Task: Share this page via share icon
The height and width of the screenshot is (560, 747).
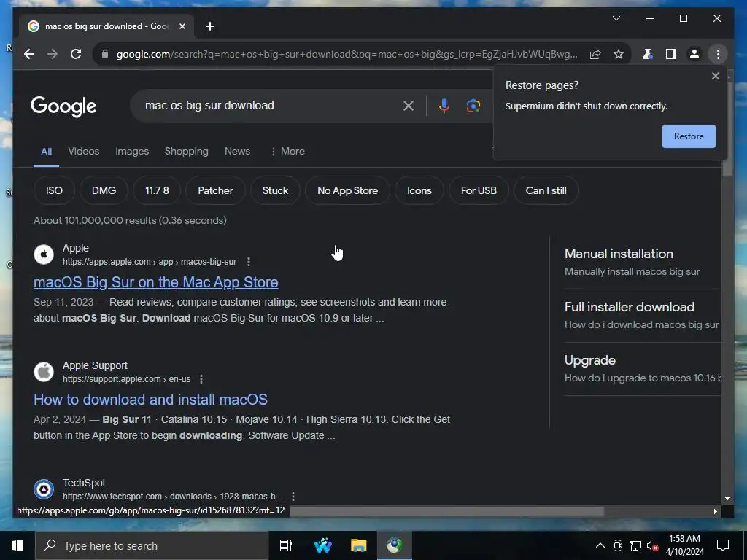Action: point(595,54)
